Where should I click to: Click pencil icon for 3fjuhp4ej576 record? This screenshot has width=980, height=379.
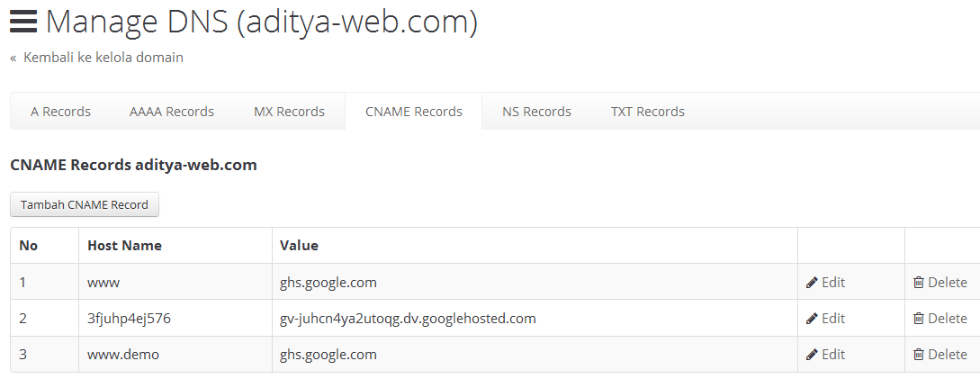[812, 319]
